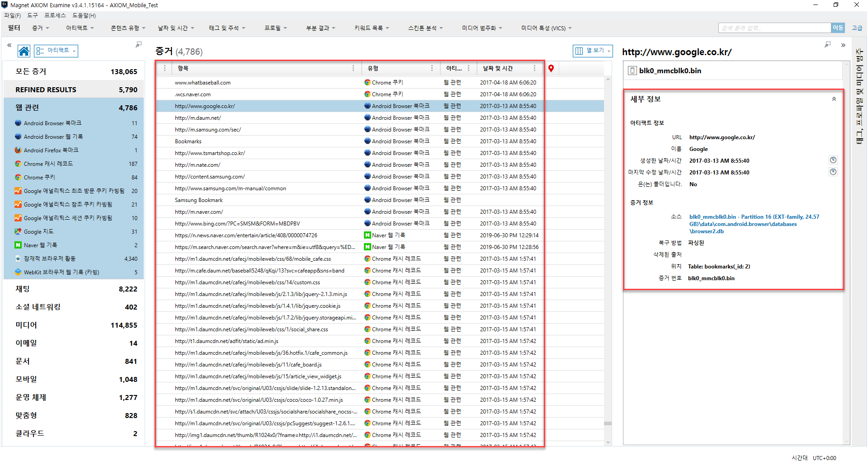Open timestamp clock icon for created date
The height and width of the screenshot is (470, 868).
[833, 160]
